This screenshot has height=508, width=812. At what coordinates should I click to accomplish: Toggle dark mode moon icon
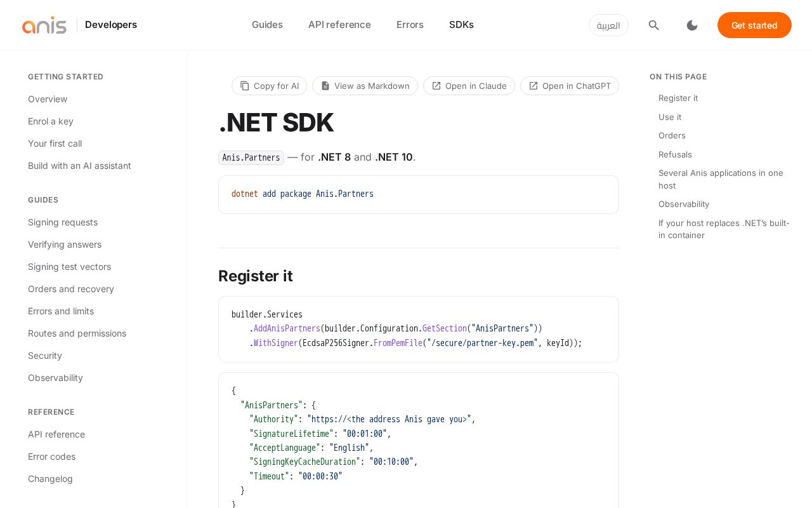click(x=692, y=25)
